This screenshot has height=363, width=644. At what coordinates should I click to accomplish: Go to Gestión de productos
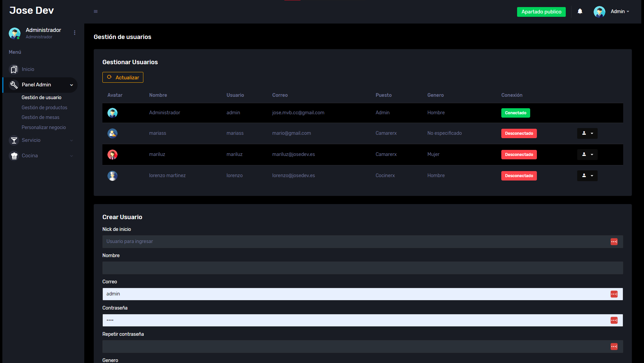pos(44,108)
